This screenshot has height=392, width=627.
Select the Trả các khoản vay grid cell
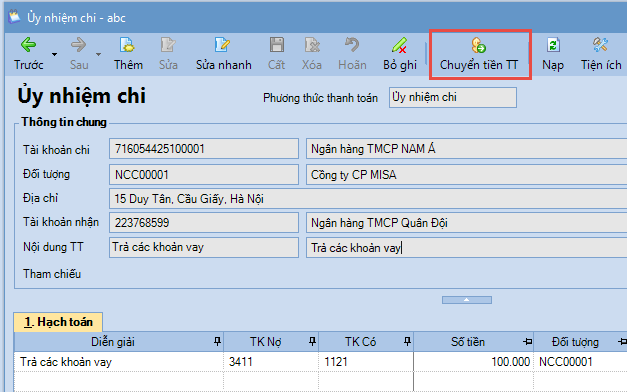click(x=119, y=362)
